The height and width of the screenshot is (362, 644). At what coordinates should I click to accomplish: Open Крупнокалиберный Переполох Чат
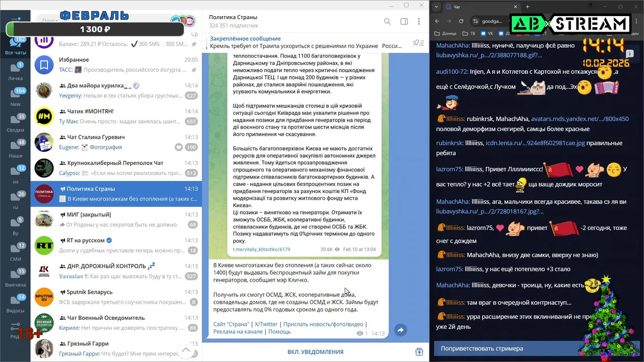coord(116,168)
